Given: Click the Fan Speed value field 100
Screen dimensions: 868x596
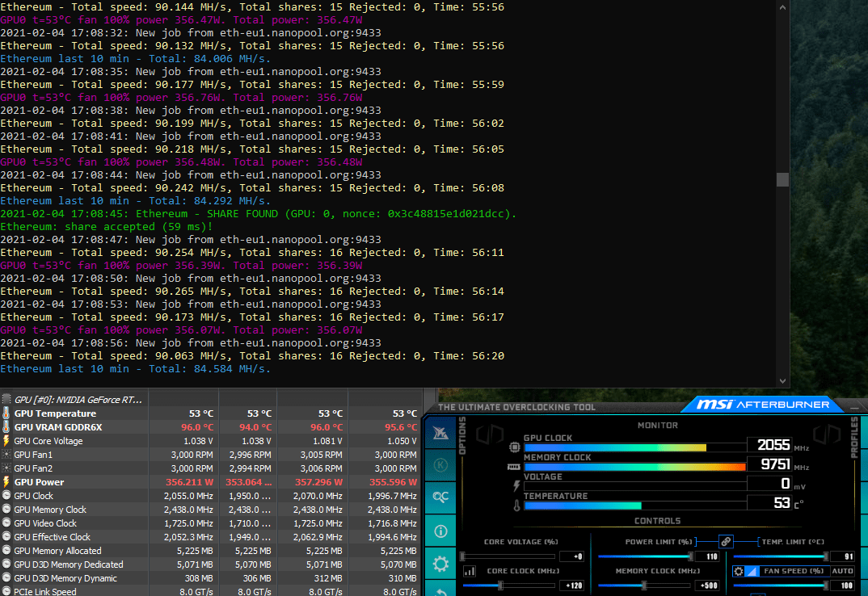Looking at the screenshot, I should (843, 586).
